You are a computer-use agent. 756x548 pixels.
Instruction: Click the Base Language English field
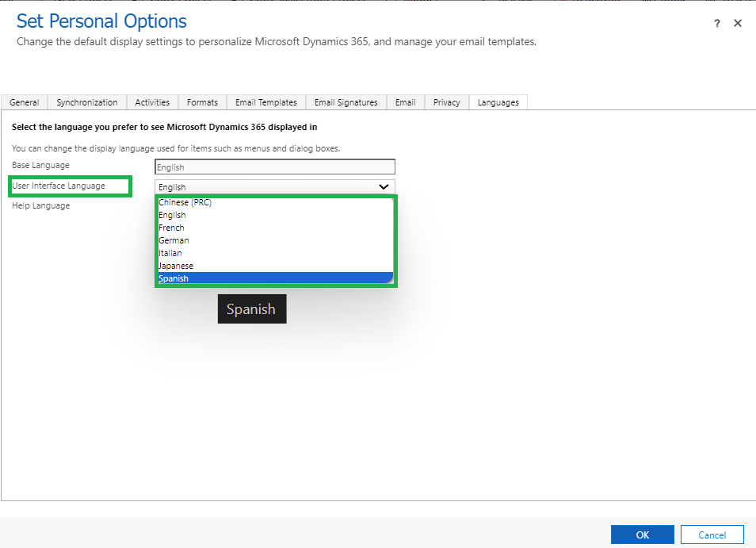coord(275,167)
